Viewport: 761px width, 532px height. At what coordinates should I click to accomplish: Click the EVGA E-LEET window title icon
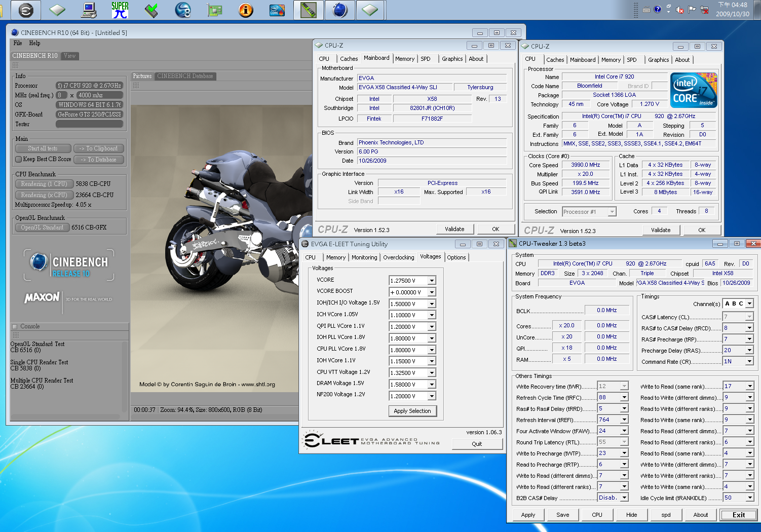(x=305, y=244)
